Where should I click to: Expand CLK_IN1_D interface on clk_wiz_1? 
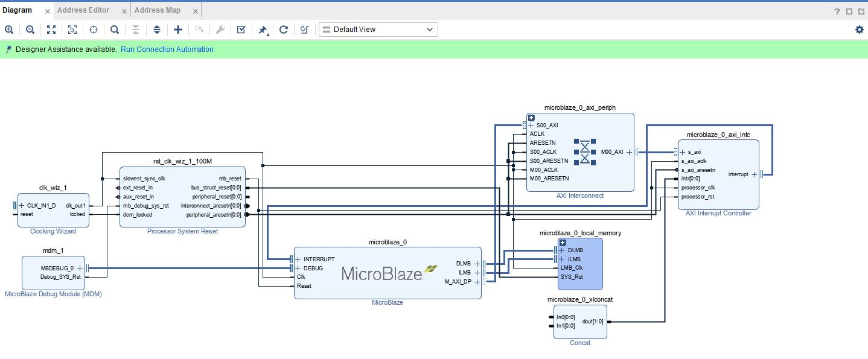click(x=22, y=206)
